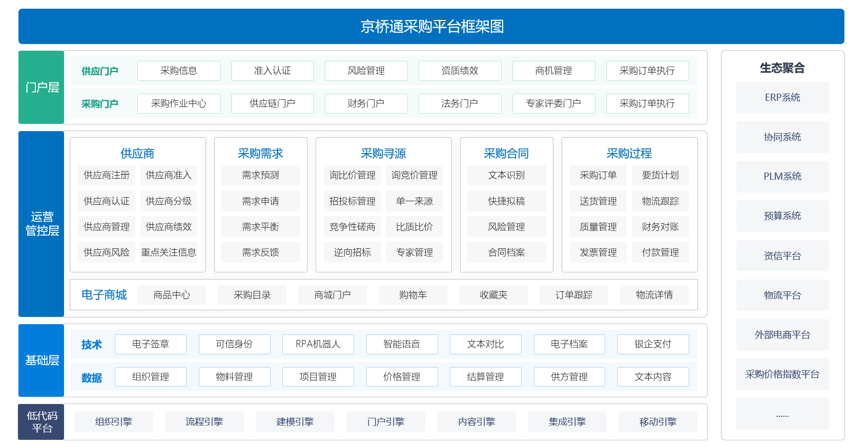Click the 物料管理 box
This screenshot has width=868, height=447.
tap(235, 377)
